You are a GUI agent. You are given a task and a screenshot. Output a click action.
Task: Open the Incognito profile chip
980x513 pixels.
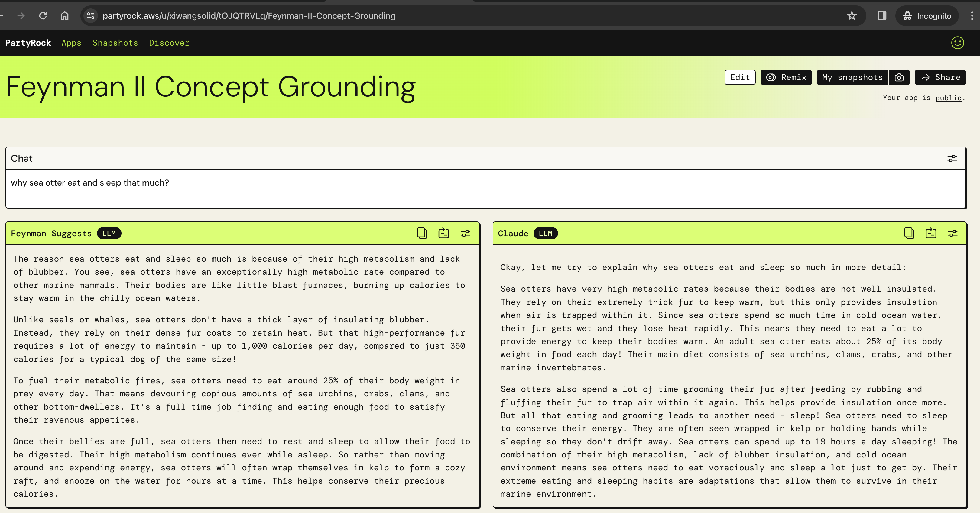coord(927,16)
